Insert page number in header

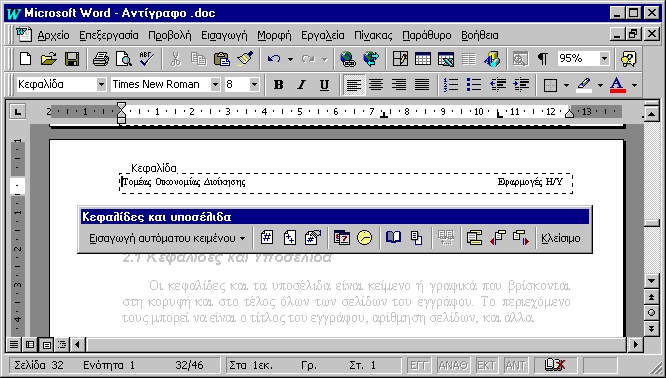point(267,238)
